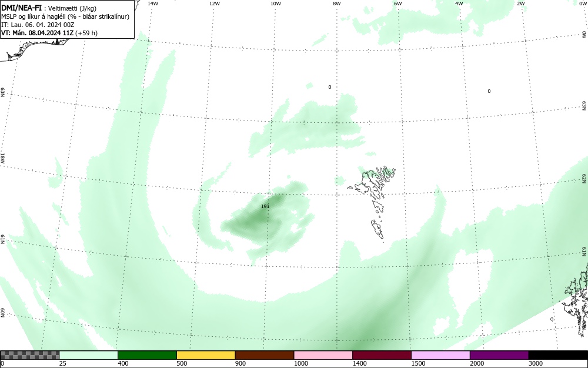
Task: Click the yellow 500-900 legend swatch
Action: click(x=206, y=355)
